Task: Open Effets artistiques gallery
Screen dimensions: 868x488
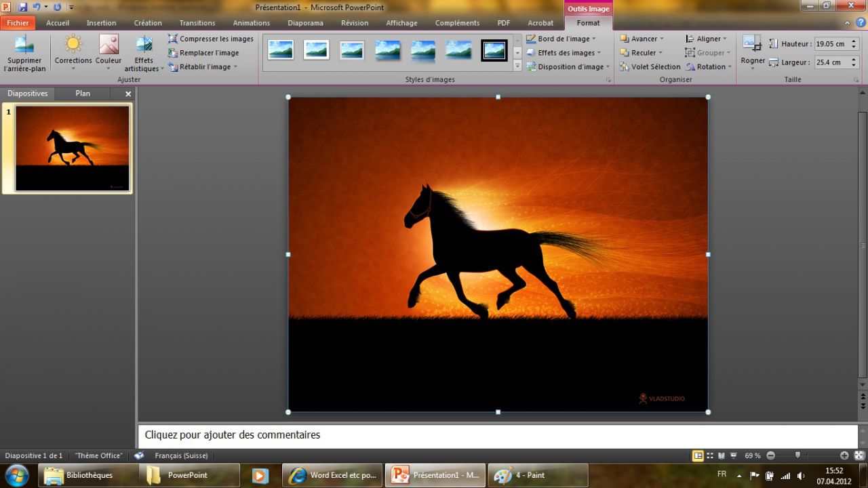Action: point(144,45)
